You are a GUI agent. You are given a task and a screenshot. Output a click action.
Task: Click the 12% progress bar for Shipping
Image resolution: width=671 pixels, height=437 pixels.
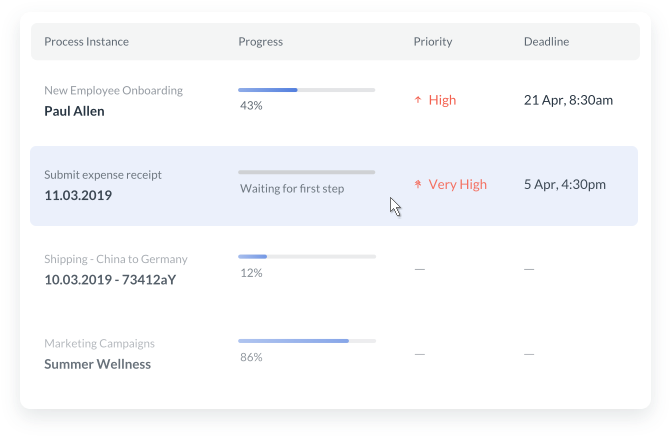click(307, 256)
